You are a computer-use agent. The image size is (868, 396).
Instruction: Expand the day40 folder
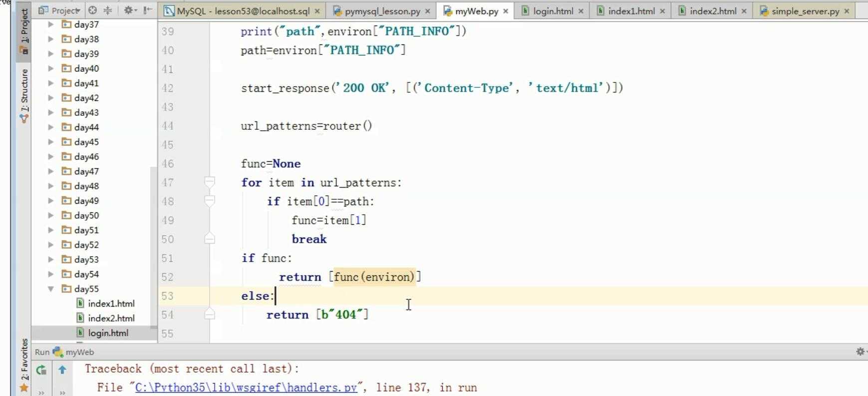click(50, 68)
